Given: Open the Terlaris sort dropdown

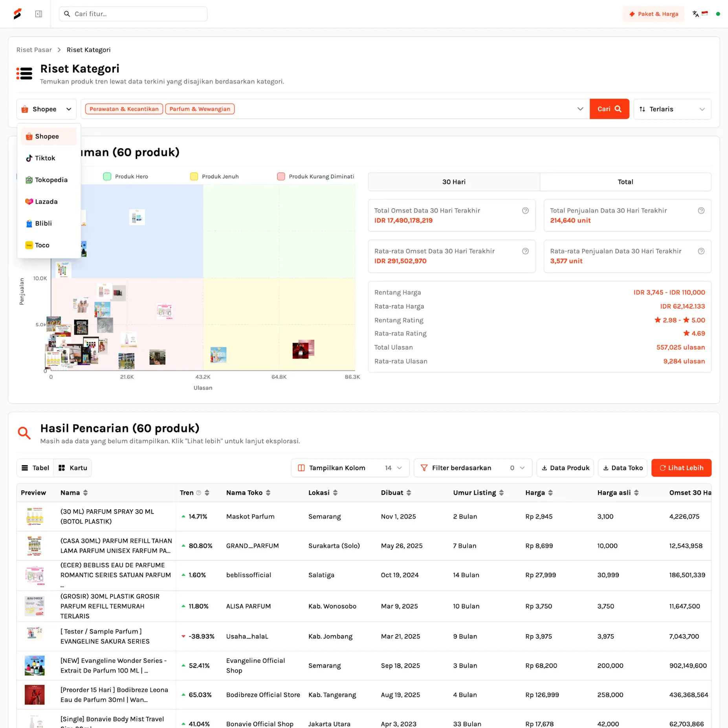Looking at the screenshot, I should tap(672, 109).
